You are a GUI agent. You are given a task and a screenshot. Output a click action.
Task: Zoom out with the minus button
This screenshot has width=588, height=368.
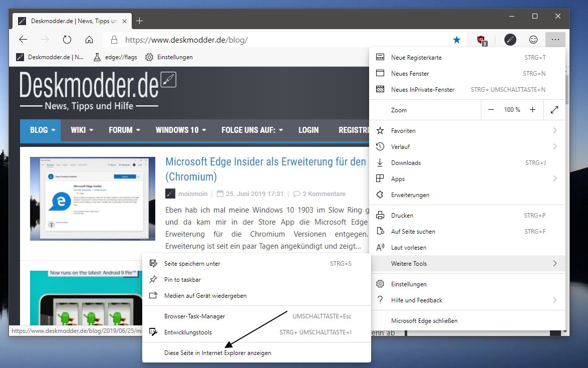tap(491, 110)
